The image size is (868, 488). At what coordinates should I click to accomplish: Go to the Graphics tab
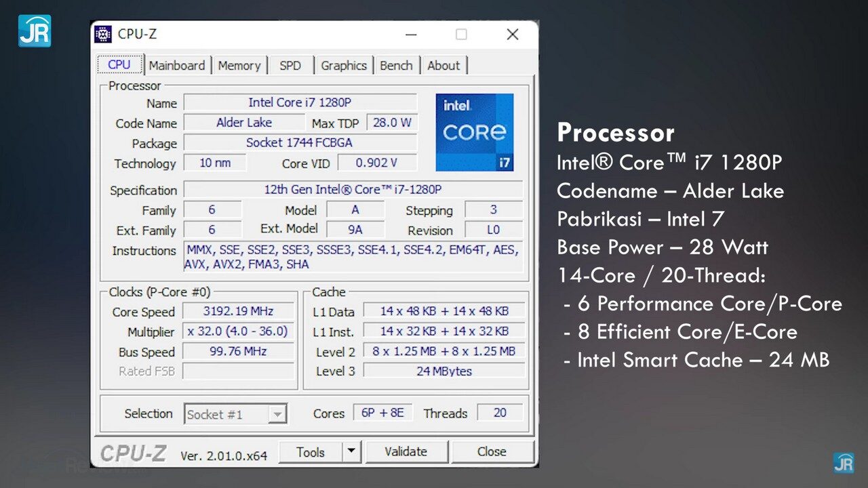coord(344,66)
